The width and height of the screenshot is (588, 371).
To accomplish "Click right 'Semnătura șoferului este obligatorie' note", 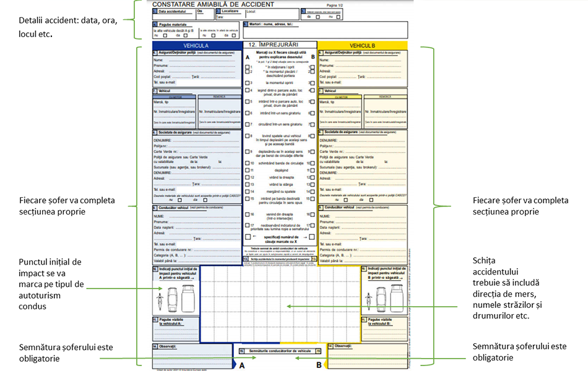I will pos(519,351).
